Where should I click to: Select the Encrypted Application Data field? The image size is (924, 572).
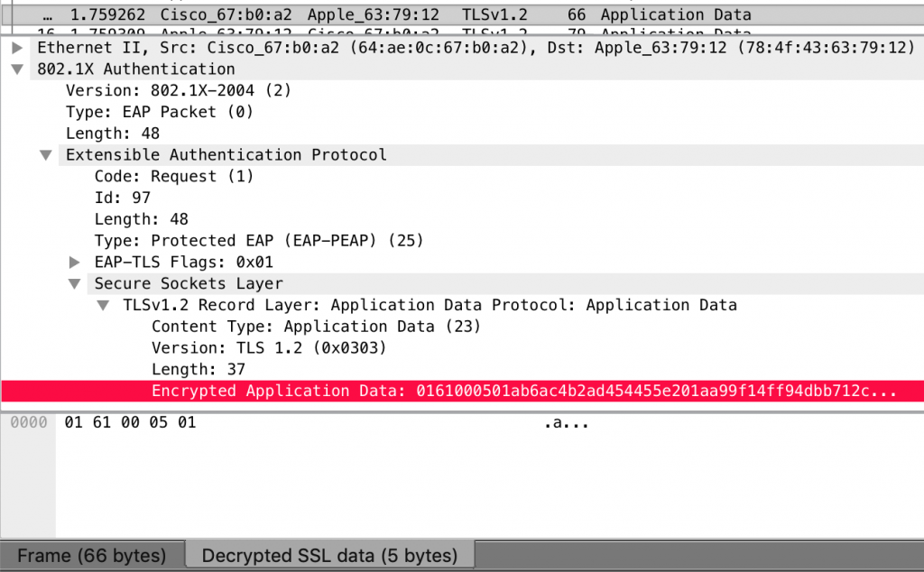coord(523,392)
